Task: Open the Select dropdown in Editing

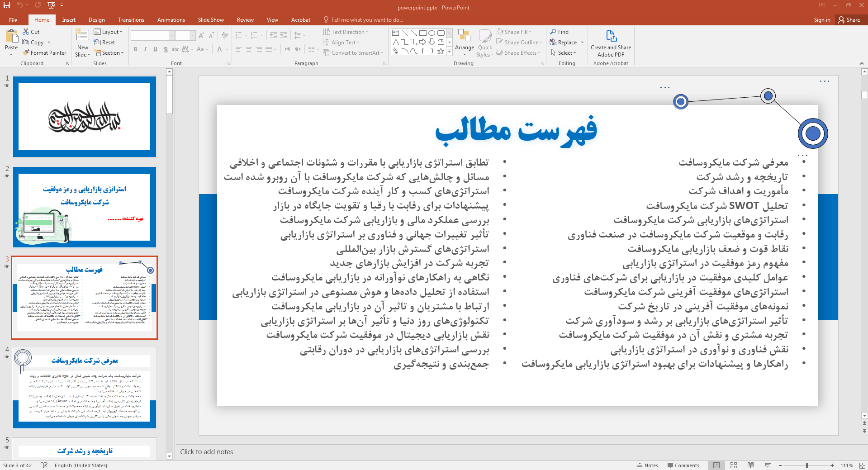Action: click(564, 53)
